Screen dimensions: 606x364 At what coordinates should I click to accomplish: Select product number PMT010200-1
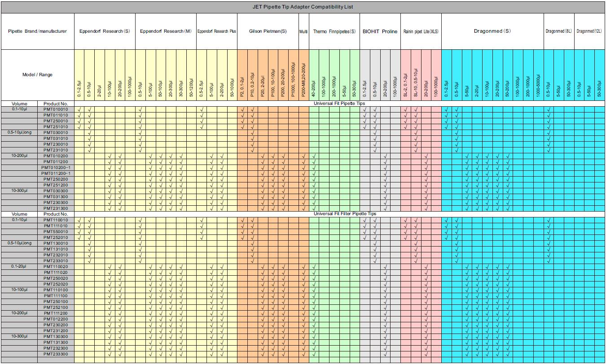pyautogui.click(x=56, y=168)
